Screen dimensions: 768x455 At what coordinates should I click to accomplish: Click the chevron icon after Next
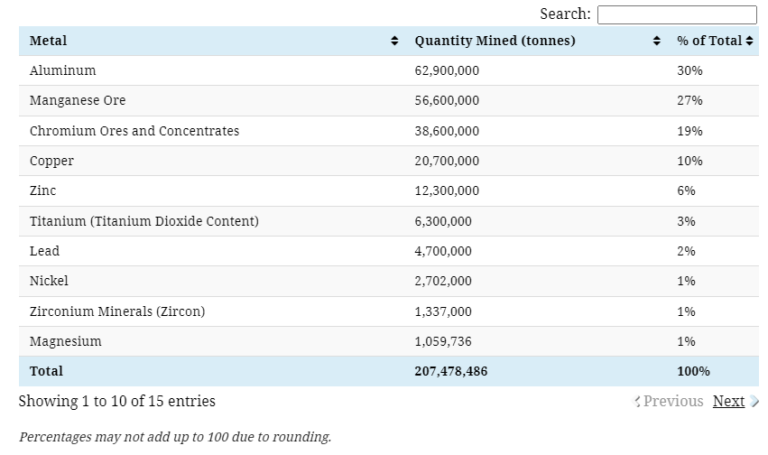coord(754,401)
